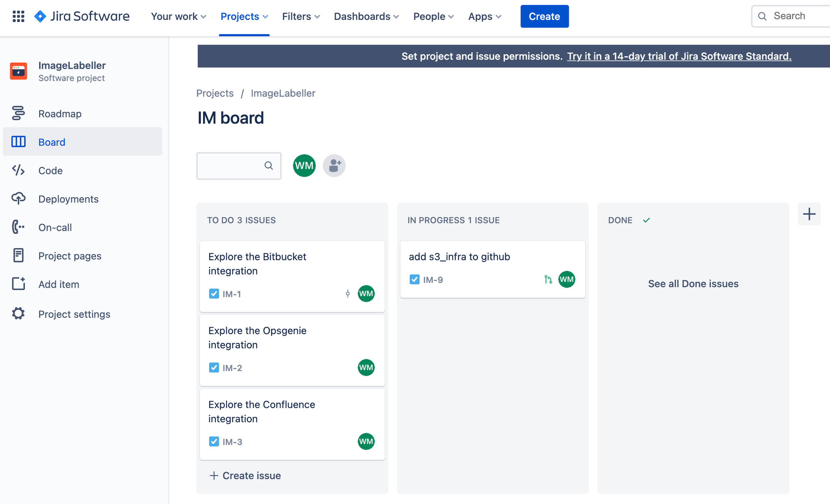Click the Roadmap icon in sidebar
The height and width of the screenshot is (504, 830).
click(x=18, y=113)
